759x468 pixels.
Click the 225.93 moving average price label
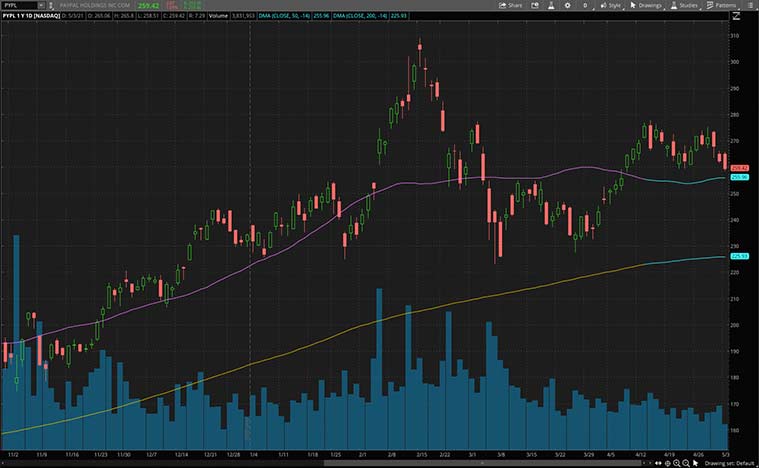[x=740, y=257]
